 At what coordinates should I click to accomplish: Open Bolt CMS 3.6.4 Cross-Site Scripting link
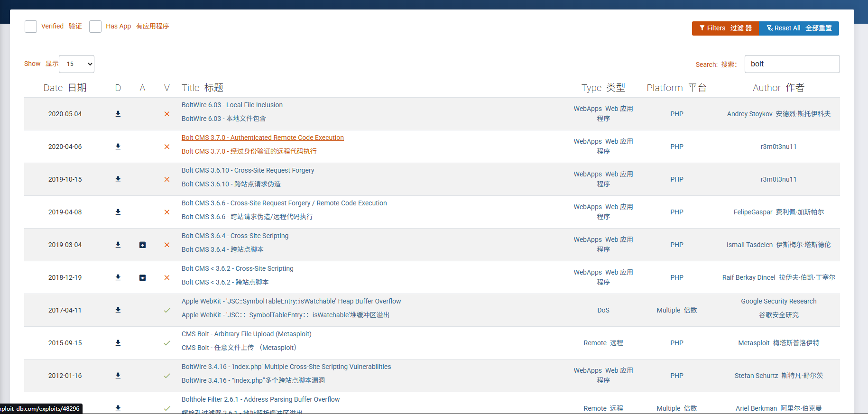[235, 236]
